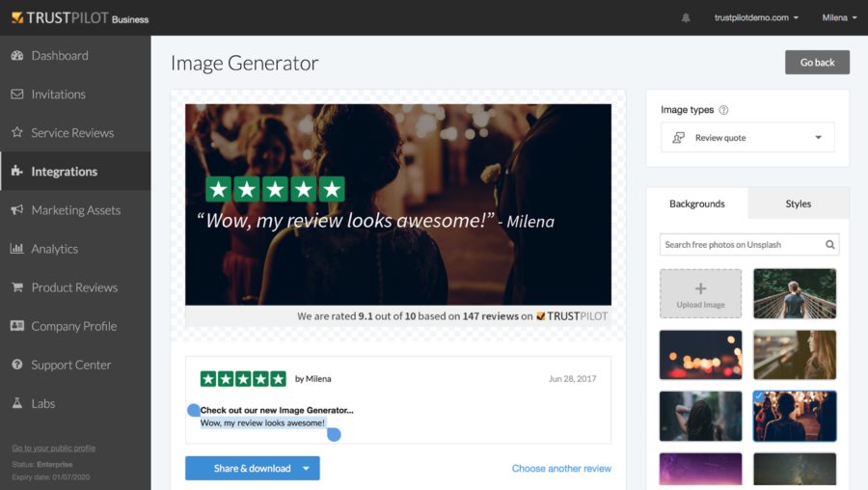868x490 pixels.
Task: Select the woman touching hair background
Action: point(701,416)
